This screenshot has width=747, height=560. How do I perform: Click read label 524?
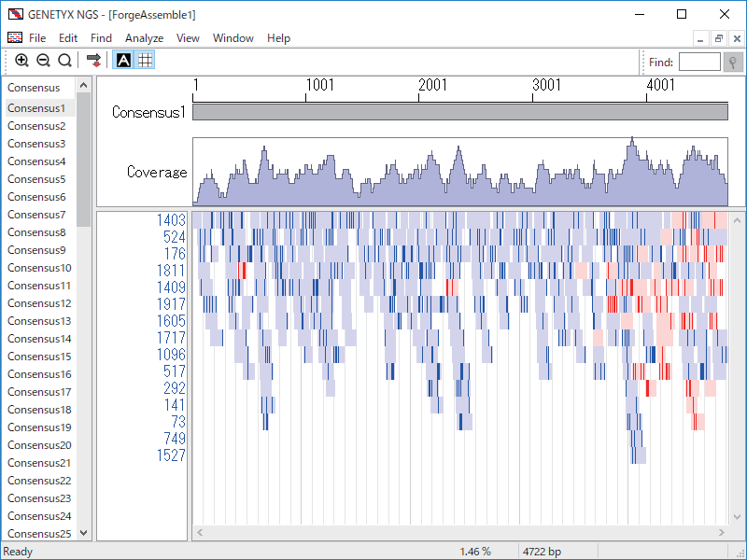pos(175,237)
